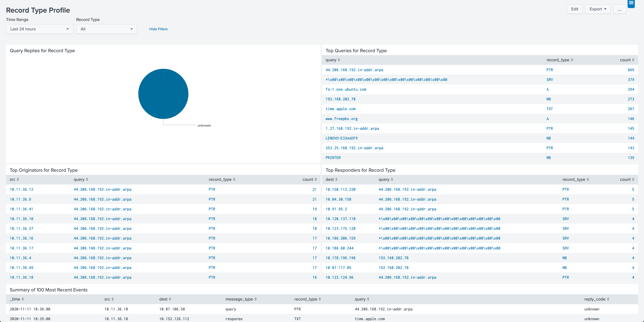The image size is (644, 322).
Task: Sort recent events by reply_code column
Action: (597, 299)
